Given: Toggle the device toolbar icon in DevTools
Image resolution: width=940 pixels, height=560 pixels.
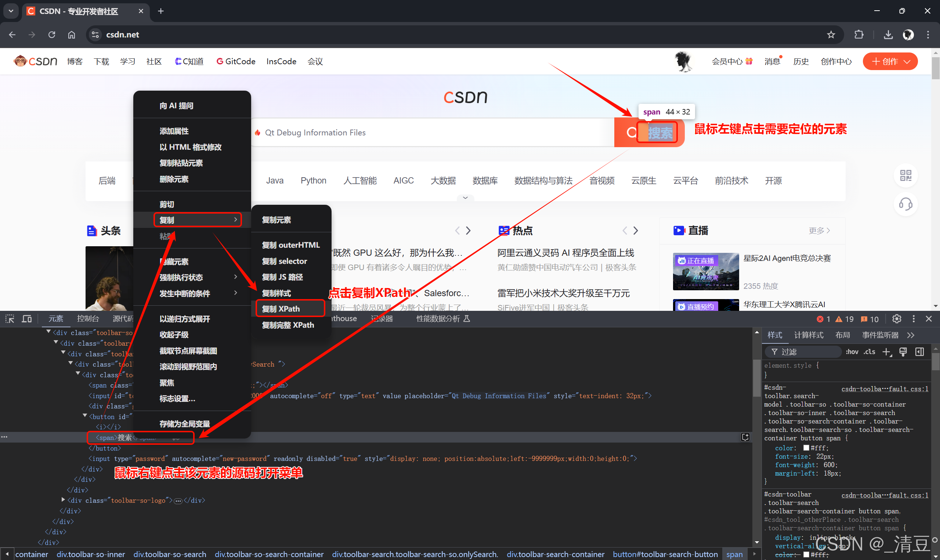Looking at the screenshot, I should [27, 319].
